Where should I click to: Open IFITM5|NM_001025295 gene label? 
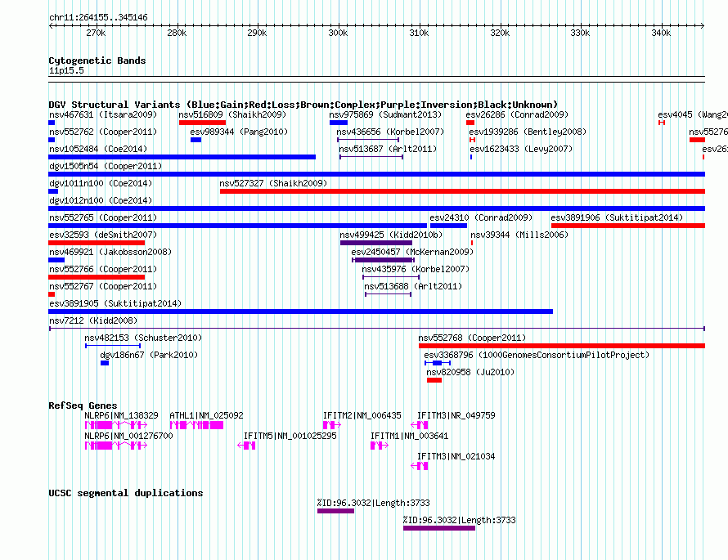(290, 436)
